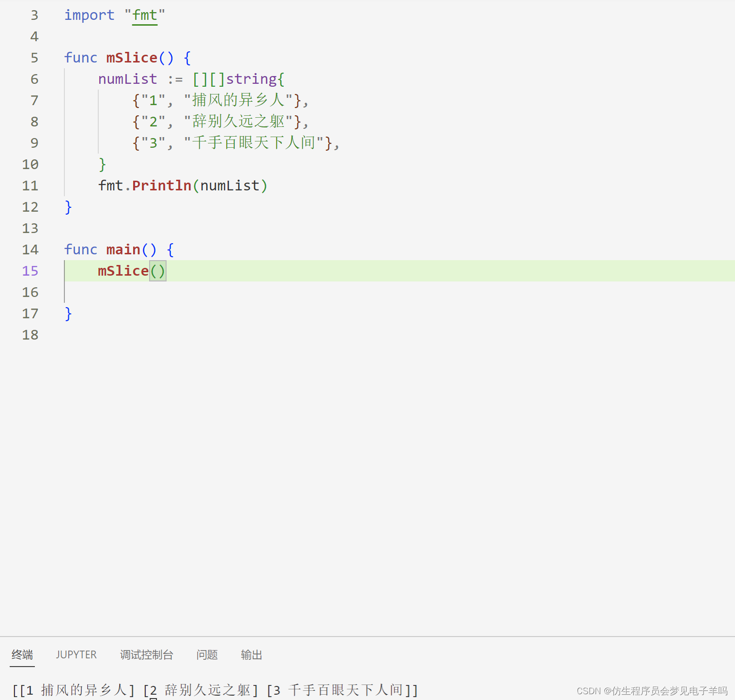Click the numList variable declaration on line 6
The height and width of the screenshot is (700, 735).
click(x=128, y=79)
